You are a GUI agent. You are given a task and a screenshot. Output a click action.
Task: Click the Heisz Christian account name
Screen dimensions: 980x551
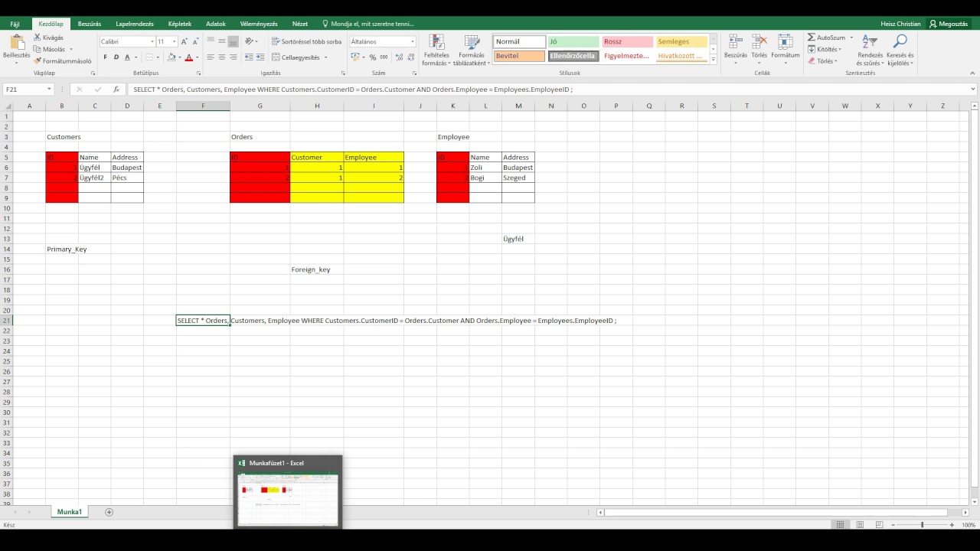(900, 24)
